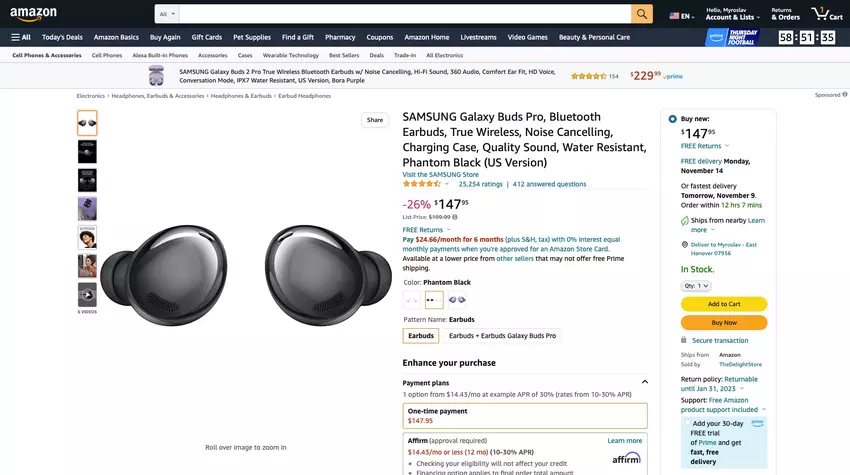Visit the SAMSUNG Store link
Viewport: 850px width, 475px height.
[x=440, y=174]
